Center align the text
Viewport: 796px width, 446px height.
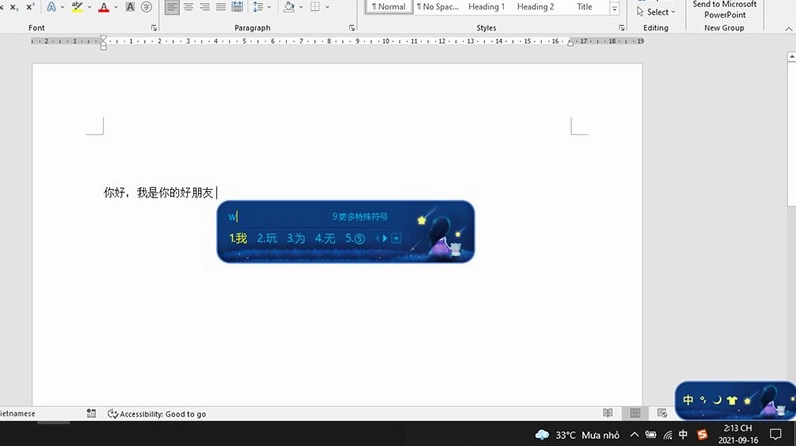pos(188,7)
